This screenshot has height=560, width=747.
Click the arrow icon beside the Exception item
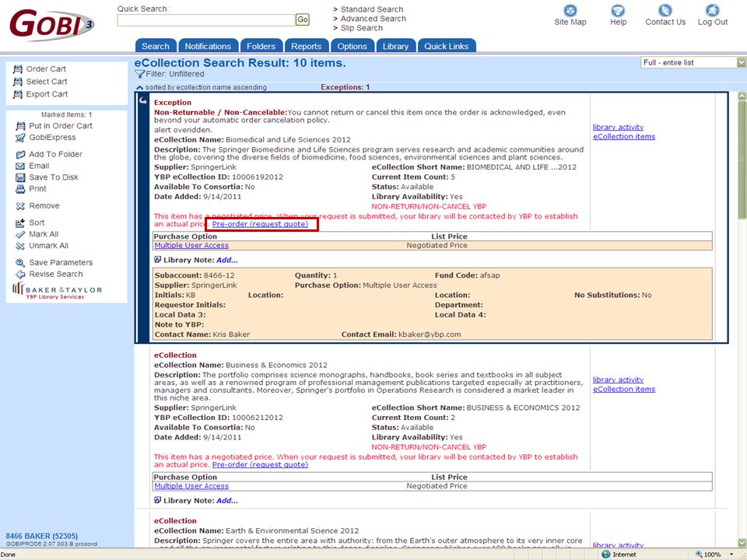[143, 101]
